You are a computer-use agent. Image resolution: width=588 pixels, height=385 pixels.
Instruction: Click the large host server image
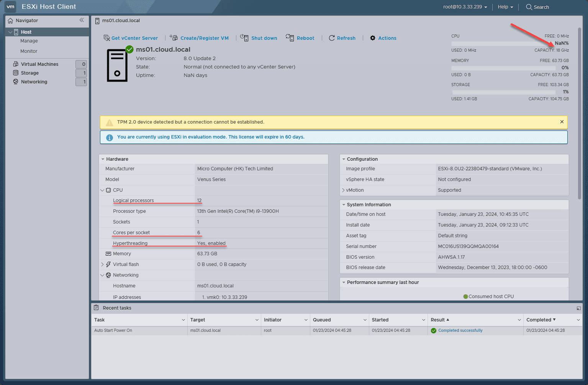pyautogui.click(x=117, y=65)
